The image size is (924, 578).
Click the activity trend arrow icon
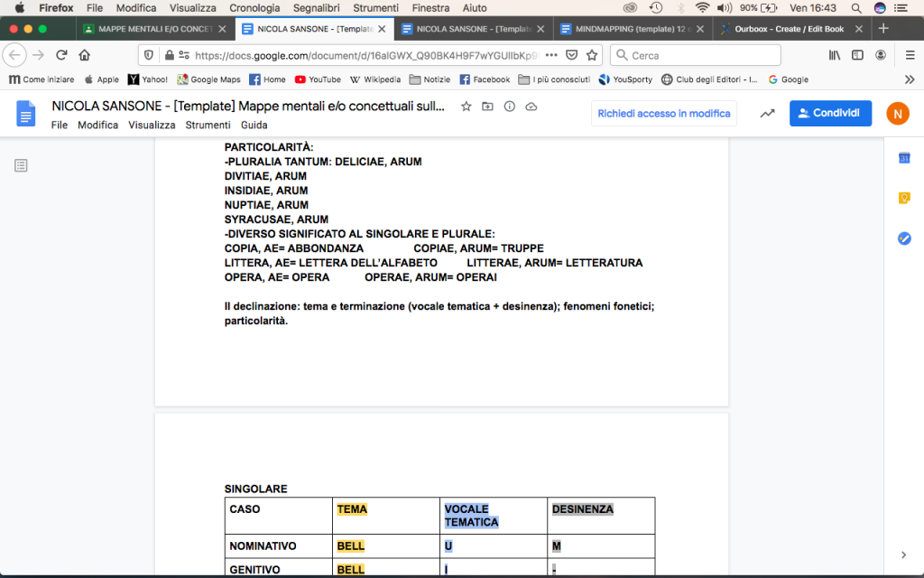coord(767,114)
